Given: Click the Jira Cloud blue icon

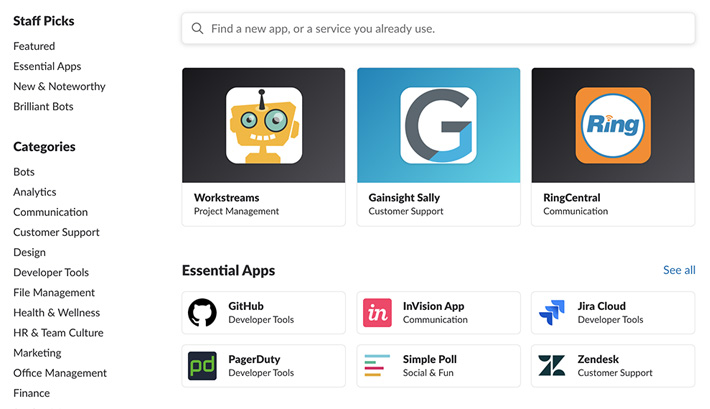Looking at the screenshot, I should [x=551, y=313].
